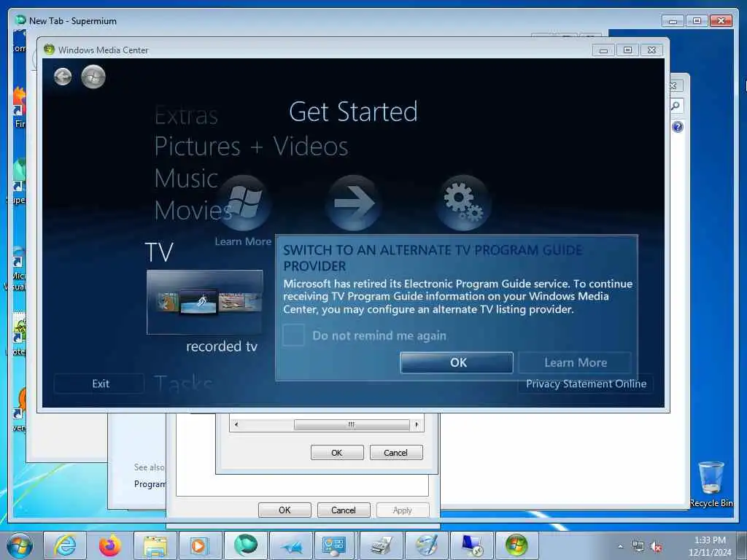Open the Learn More Windows logo tile
747x560 pixels.
click(244, 203)
